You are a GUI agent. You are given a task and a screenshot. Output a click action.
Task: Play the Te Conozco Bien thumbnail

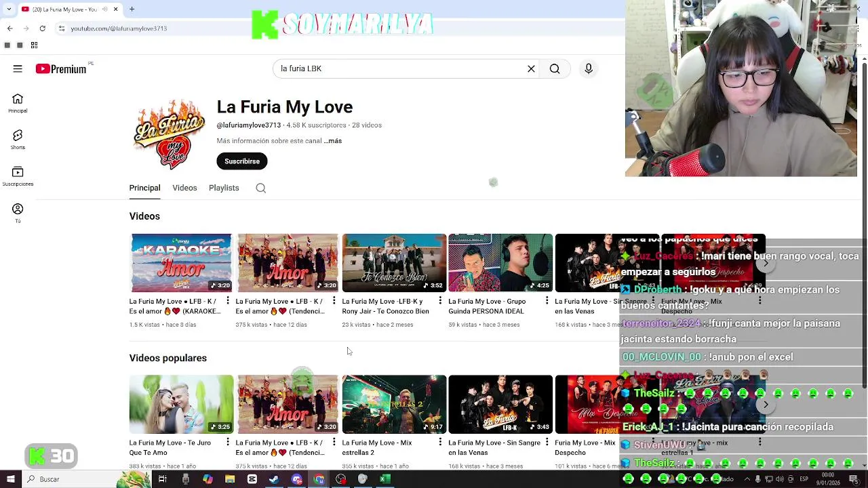pyautogui.click(x=394, y=263)
